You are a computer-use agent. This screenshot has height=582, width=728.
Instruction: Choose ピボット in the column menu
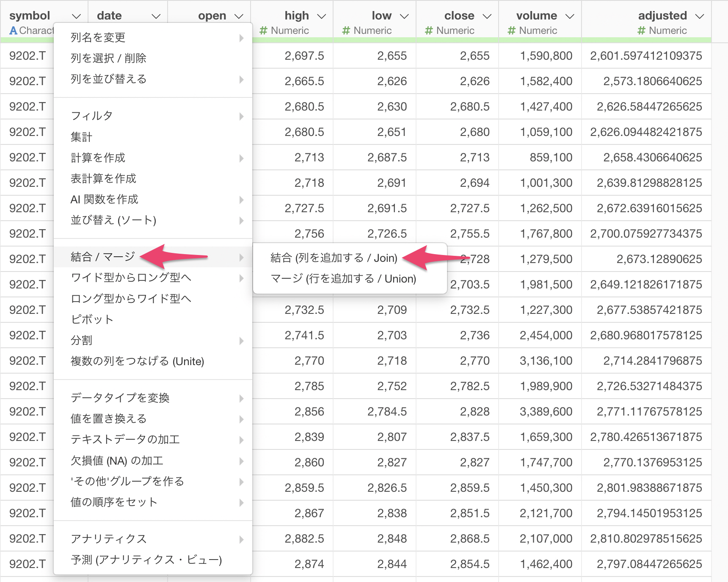[x=92, y=319]
